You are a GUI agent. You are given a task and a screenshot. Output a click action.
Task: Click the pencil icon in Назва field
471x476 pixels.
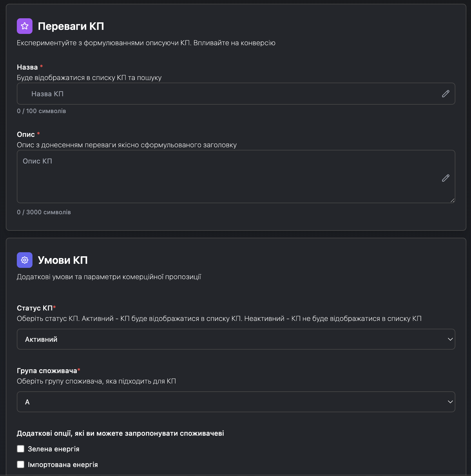coord(445,94)
